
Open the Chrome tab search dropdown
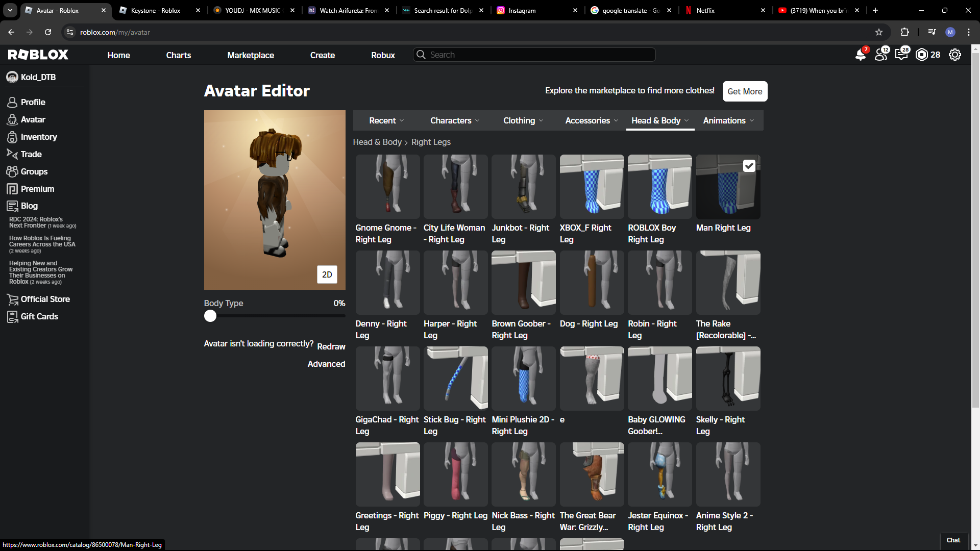click(10, 10)
